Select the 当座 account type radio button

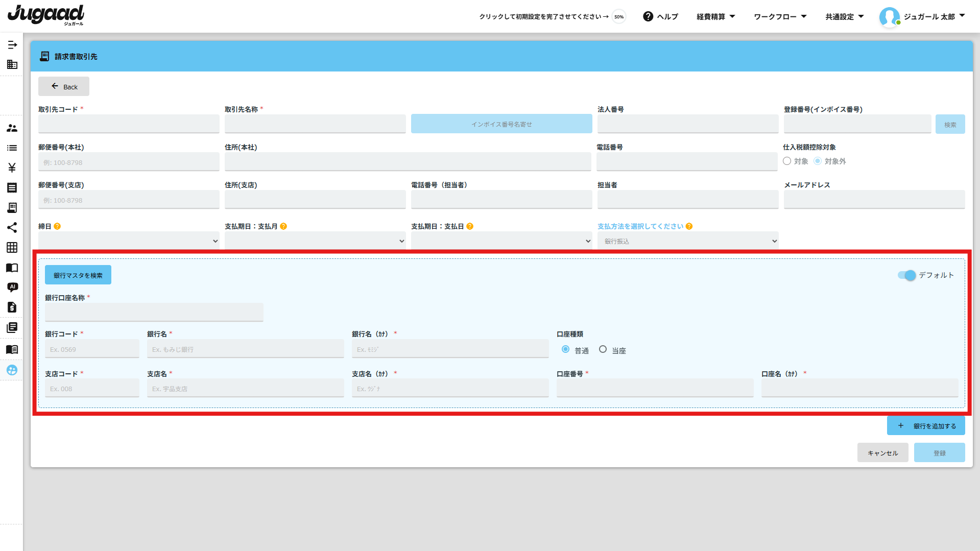coord(603,350)
